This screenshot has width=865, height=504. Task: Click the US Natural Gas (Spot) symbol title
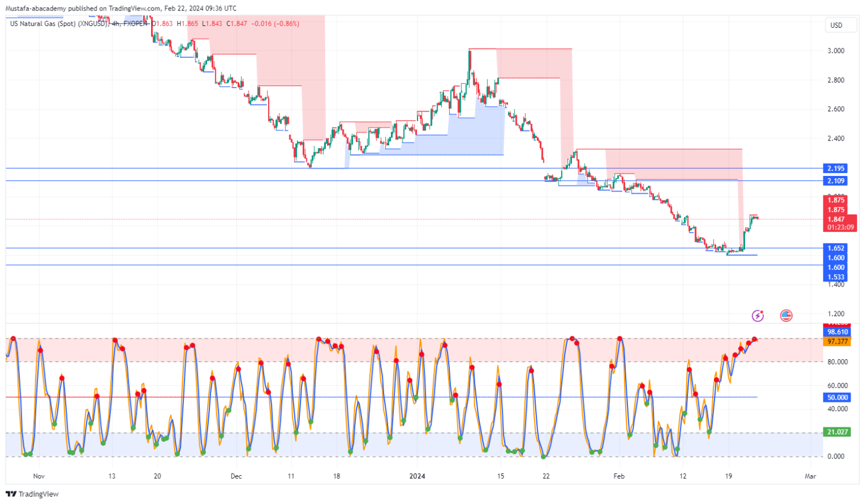coord(58,24)
